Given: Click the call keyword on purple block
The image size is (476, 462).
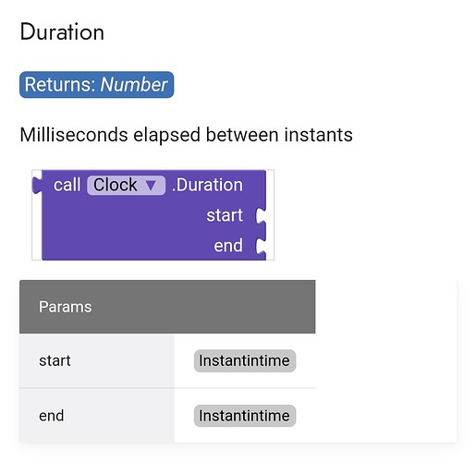Looking at the screenshot, I should tap(67, 185).
